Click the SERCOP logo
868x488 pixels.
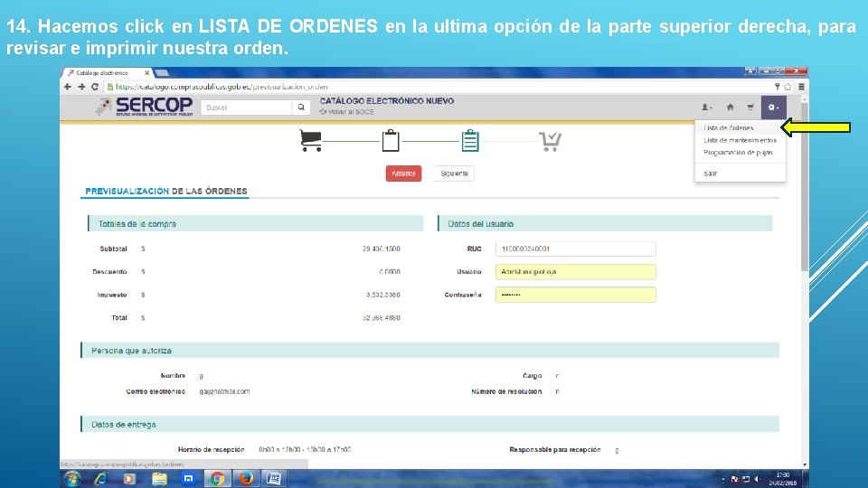click(144, 107)
